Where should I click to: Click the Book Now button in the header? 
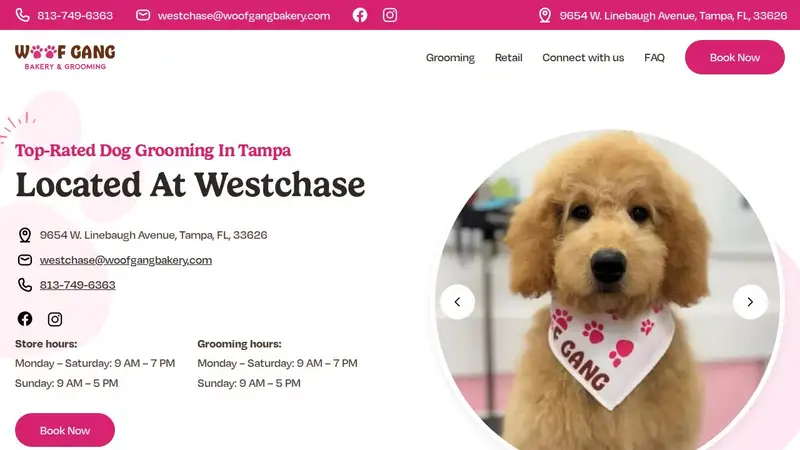tap(735, 57)
